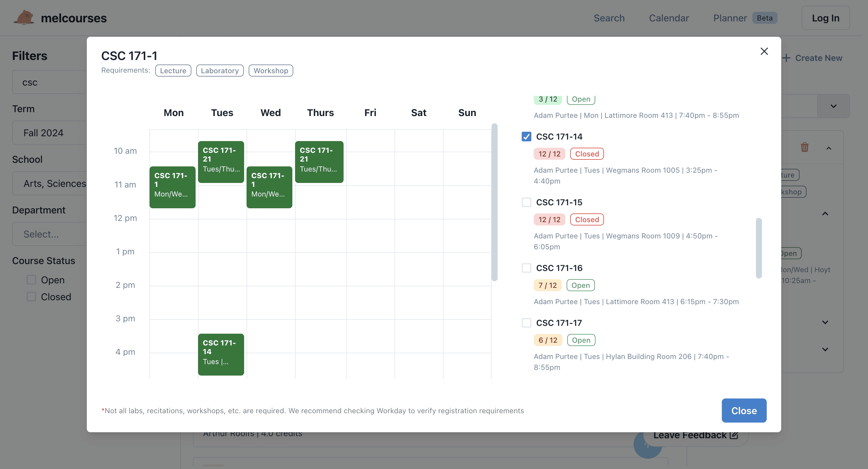Click the CSC 171-1 Monday calendar block
This screenshot has height=469, width=868.
pos(172,187)
